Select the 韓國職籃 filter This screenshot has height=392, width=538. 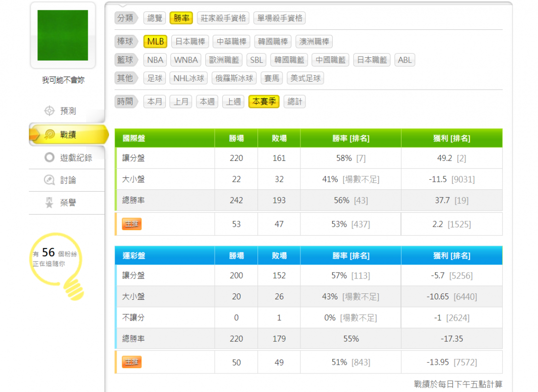[x=289, y=60]
